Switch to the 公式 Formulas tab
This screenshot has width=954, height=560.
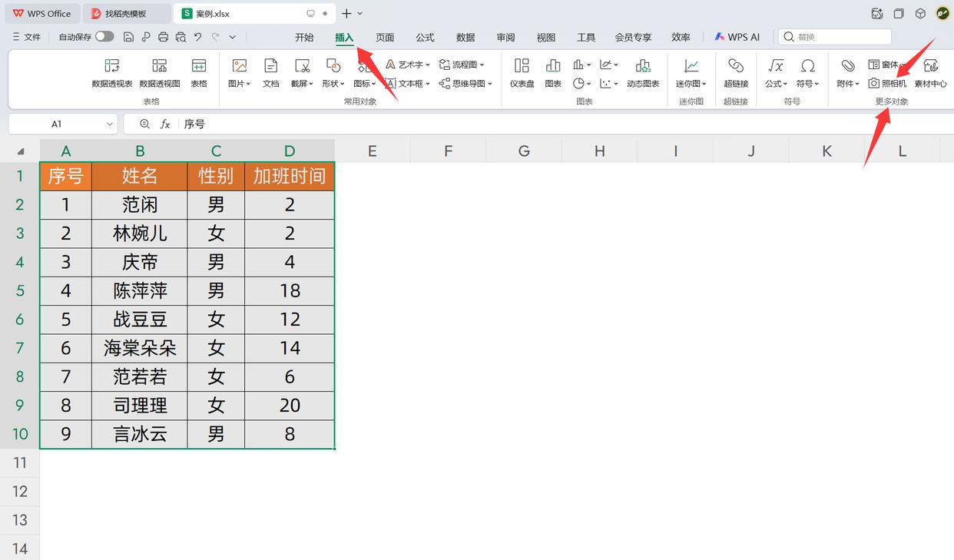pyautogui.click(x=425, y=37)
